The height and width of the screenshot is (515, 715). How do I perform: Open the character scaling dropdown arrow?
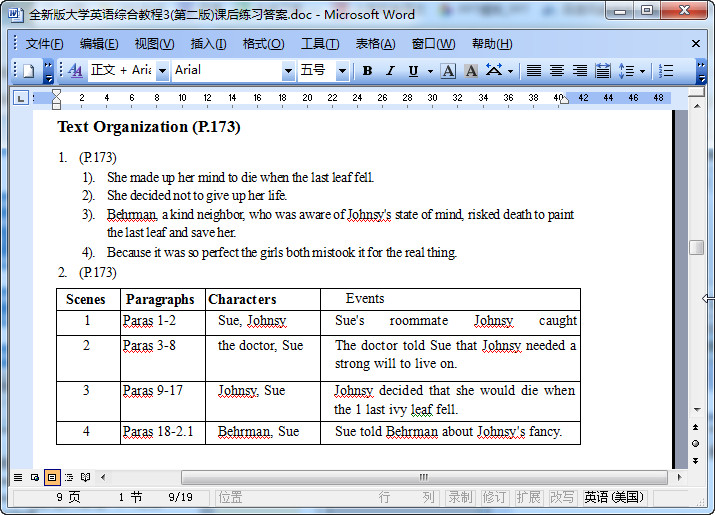tap(510, 71)
